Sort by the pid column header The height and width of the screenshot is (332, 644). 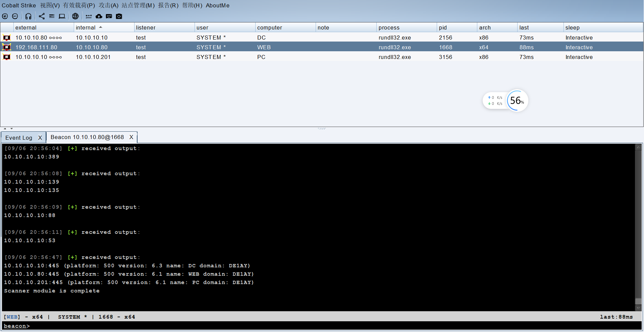[457, 27]
